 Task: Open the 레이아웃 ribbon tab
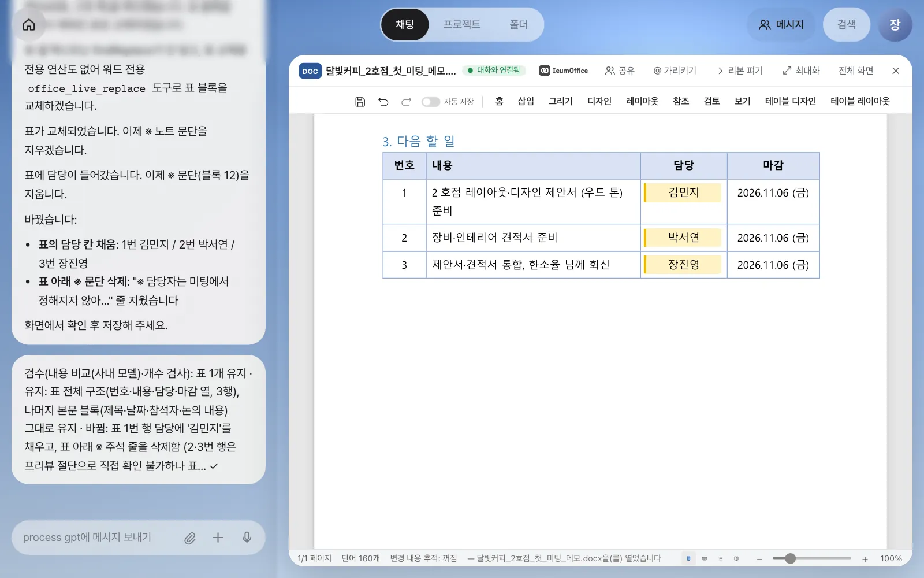tap(642, 101)
